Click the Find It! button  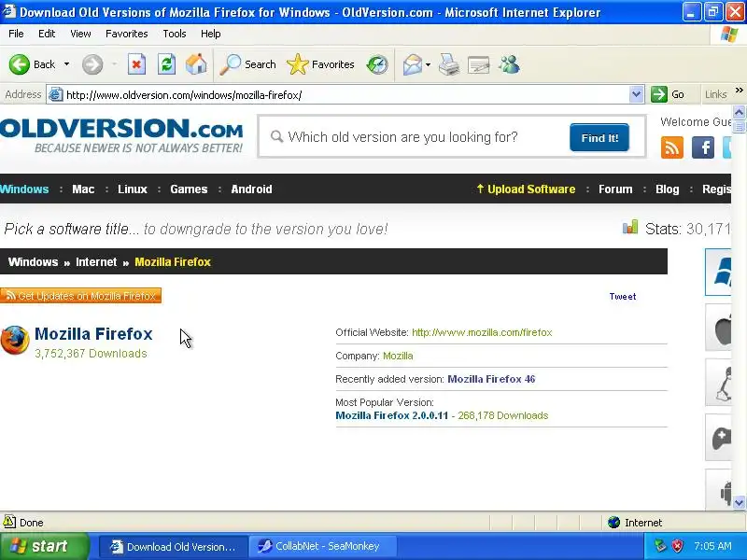[599, 137]
